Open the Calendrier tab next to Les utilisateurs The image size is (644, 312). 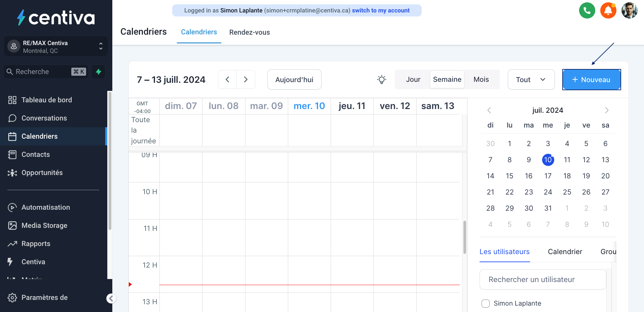565,252
